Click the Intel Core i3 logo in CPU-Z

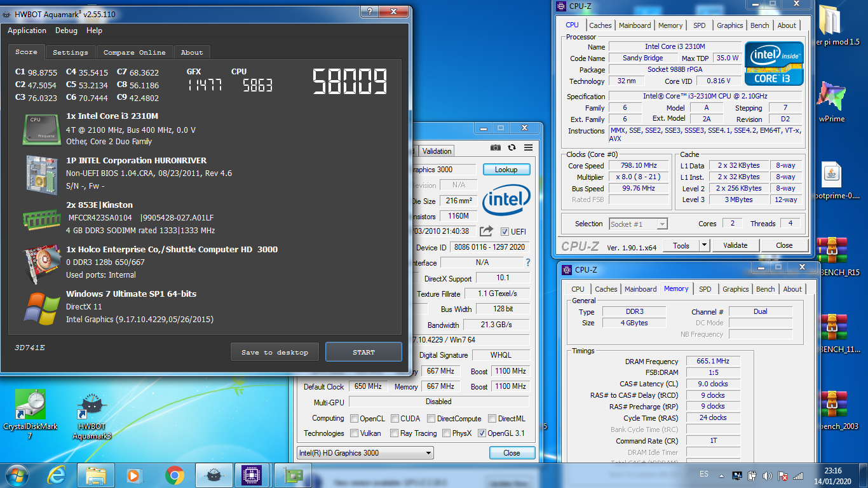pyautogui.click(x=774, y=64)
